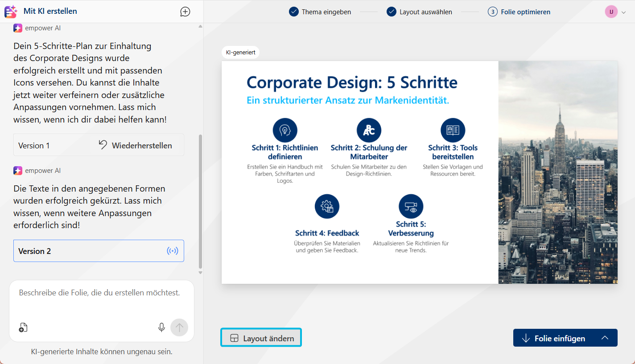Start a new chat with plus bubble icon

(185, 12)
